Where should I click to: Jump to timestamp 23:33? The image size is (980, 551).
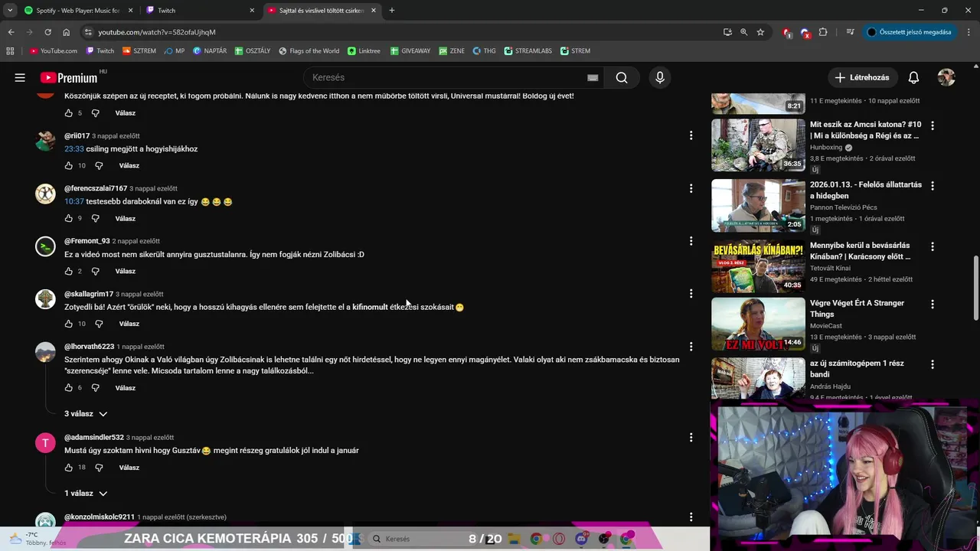coord(73,149)
